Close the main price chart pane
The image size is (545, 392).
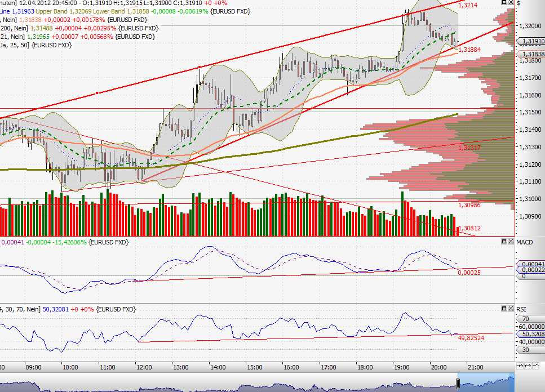point(511,2)
